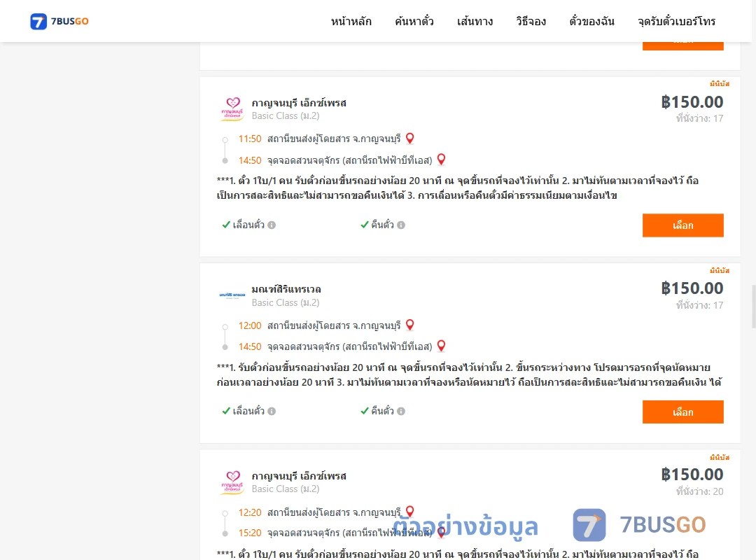
Task: Click info icon beside คืนตั๋ว on 11:50 trip
Action: (401, 225)
